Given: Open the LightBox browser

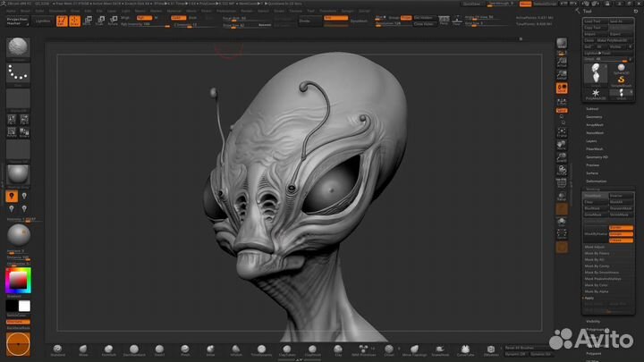Looking at the screenshot, I should click(x=43, y=19).
